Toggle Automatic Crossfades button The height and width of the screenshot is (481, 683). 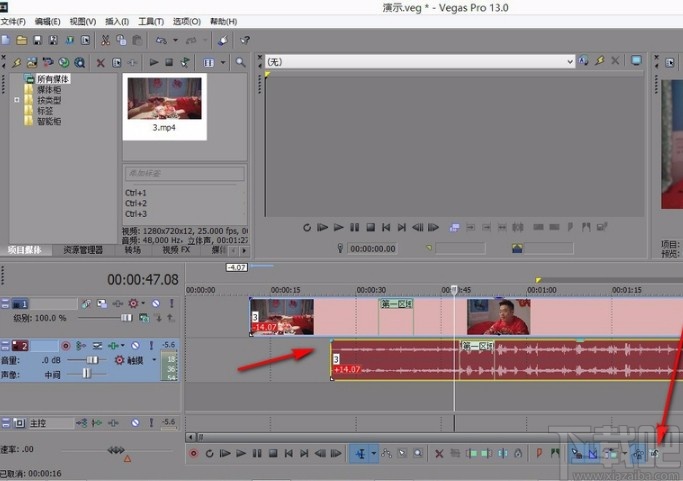tap(593, 454)
